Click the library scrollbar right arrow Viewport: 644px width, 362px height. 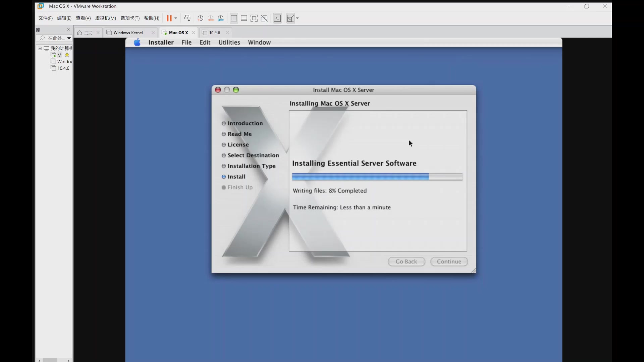pyautogui.click(x=68, y=360)
